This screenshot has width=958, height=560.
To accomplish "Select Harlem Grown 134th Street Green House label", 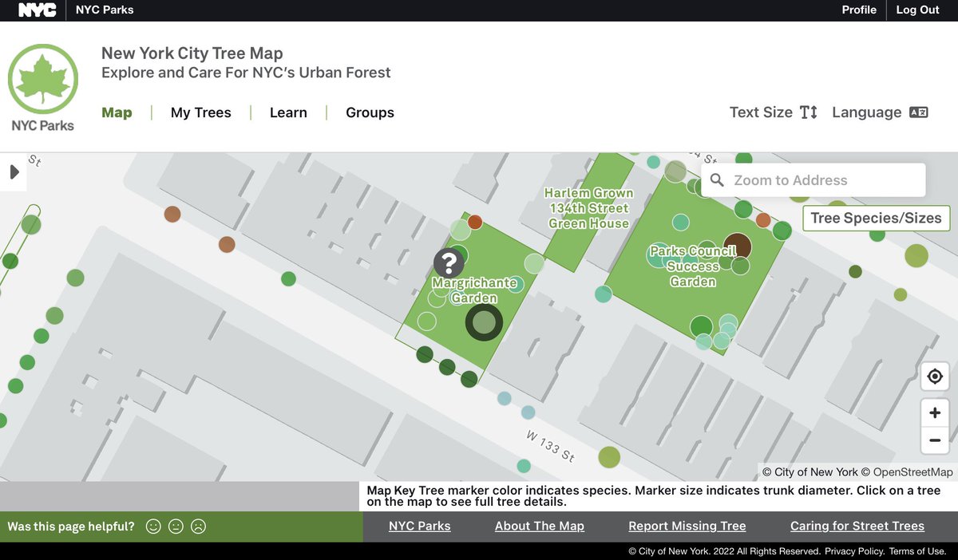I will click(589, 208).
